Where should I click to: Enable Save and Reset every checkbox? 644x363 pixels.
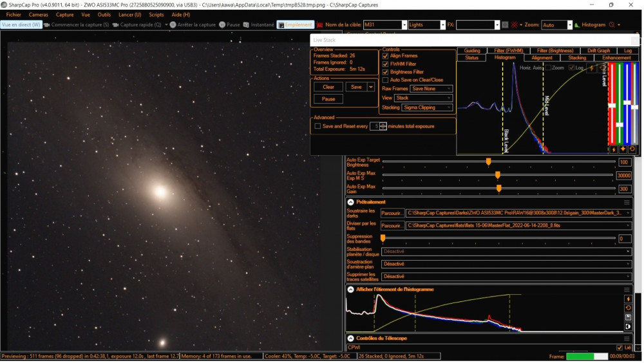(317, 126)
